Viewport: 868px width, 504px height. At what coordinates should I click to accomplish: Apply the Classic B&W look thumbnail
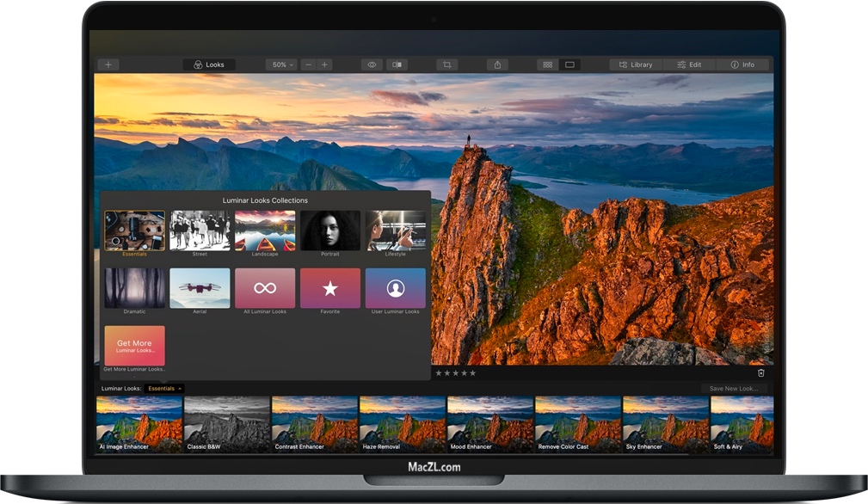point(227,422)
